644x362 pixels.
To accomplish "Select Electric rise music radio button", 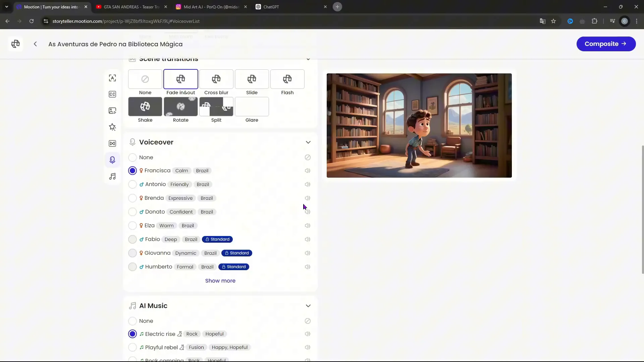I will pyautogui.click(x=132, y=334).
